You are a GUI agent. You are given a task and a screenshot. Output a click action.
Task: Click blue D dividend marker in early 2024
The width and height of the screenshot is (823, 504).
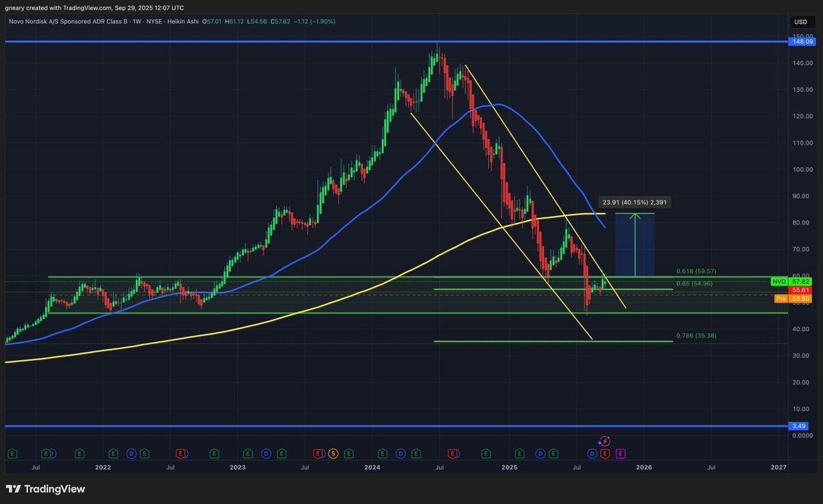401,454
